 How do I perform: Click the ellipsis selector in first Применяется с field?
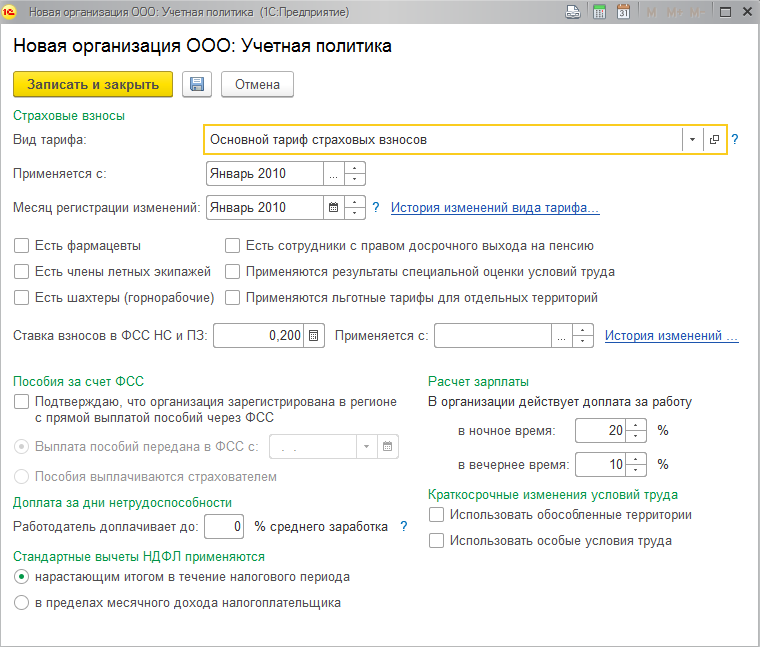(x=334, y=174)
